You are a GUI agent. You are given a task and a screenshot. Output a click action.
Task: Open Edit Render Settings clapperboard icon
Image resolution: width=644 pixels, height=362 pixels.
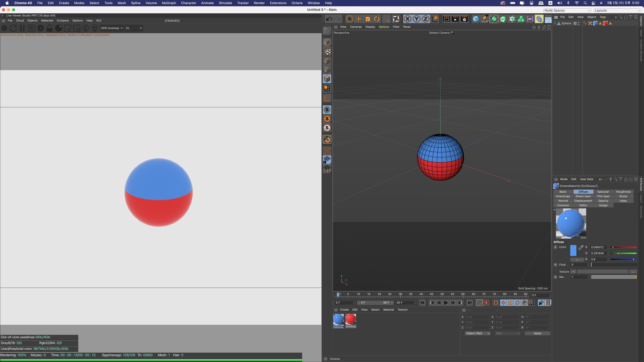point(464,19)
